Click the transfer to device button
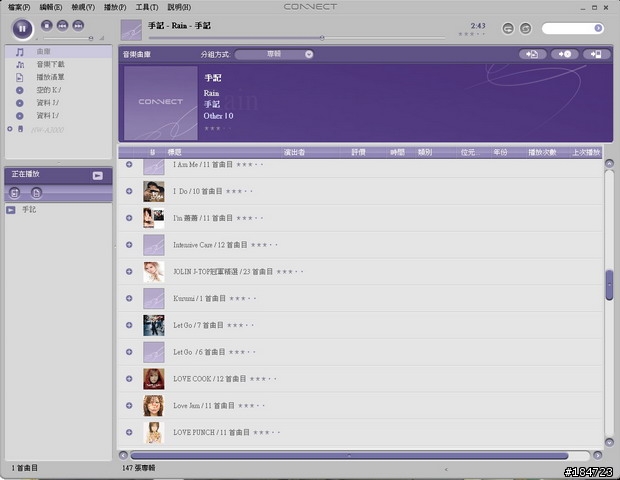Screen dimensions: 620x480 pyautogui.click(x=596, y=54)
